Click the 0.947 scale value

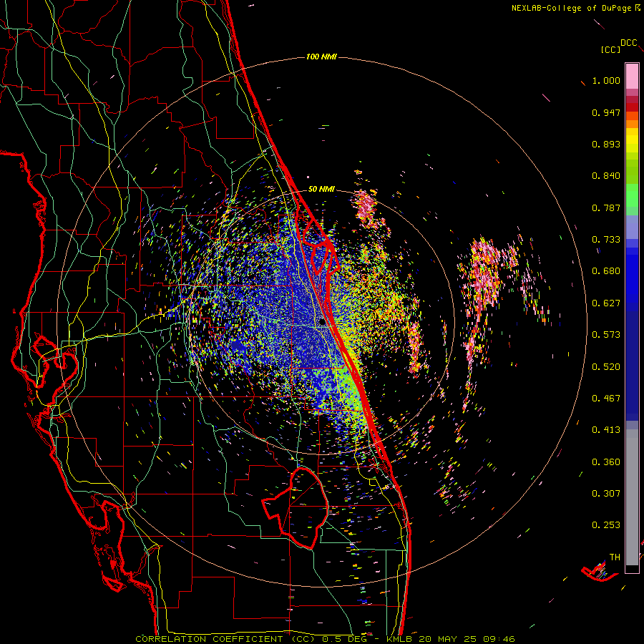(606, 112)
